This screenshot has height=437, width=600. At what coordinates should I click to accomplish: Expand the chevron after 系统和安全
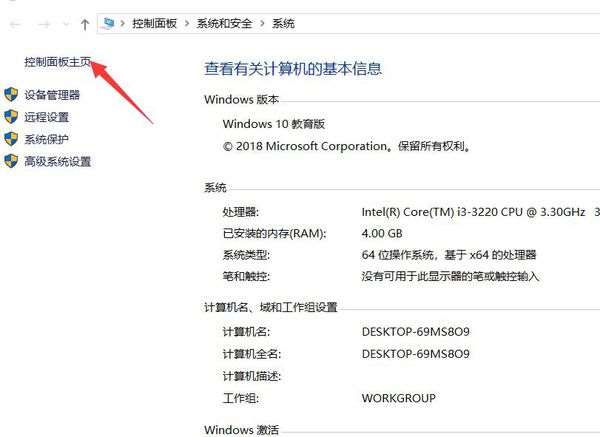[262, 23]
